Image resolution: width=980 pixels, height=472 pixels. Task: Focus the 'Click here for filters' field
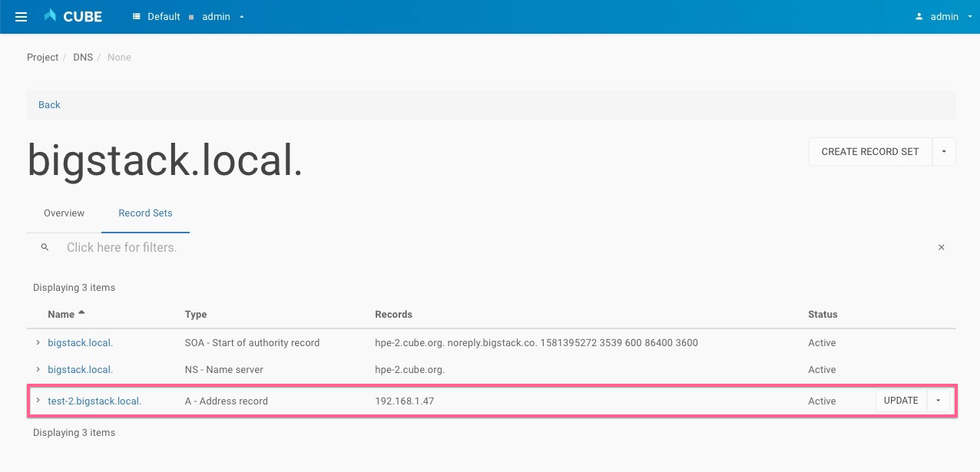[492, 247]
